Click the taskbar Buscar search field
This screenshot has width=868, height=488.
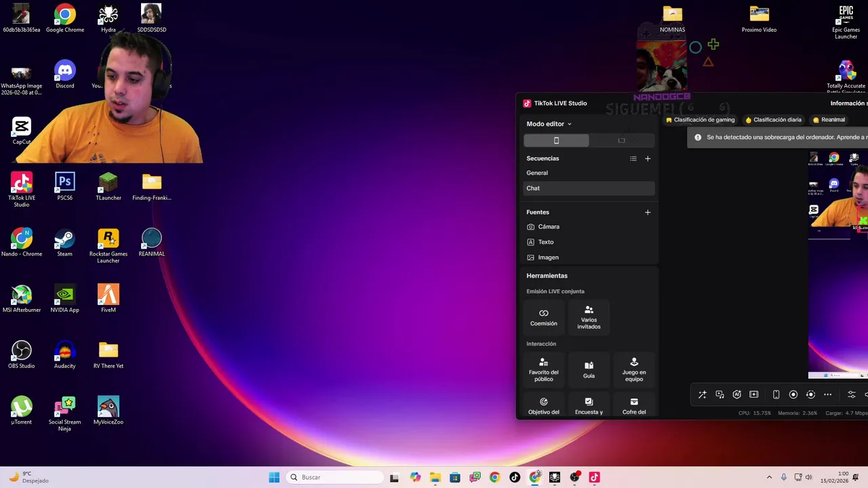[x=336, y=477]
